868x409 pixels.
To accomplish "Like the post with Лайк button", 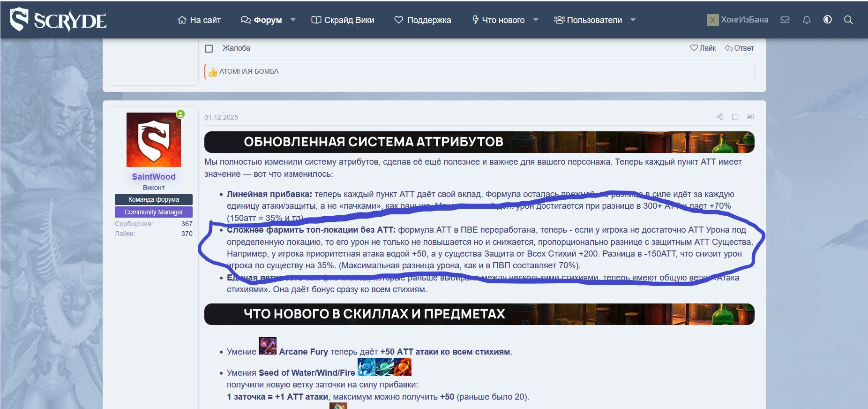I will point(703,48).
